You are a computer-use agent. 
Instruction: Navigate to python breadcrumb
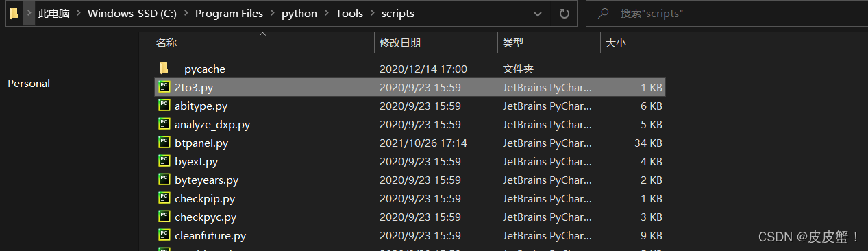point(299,14)
